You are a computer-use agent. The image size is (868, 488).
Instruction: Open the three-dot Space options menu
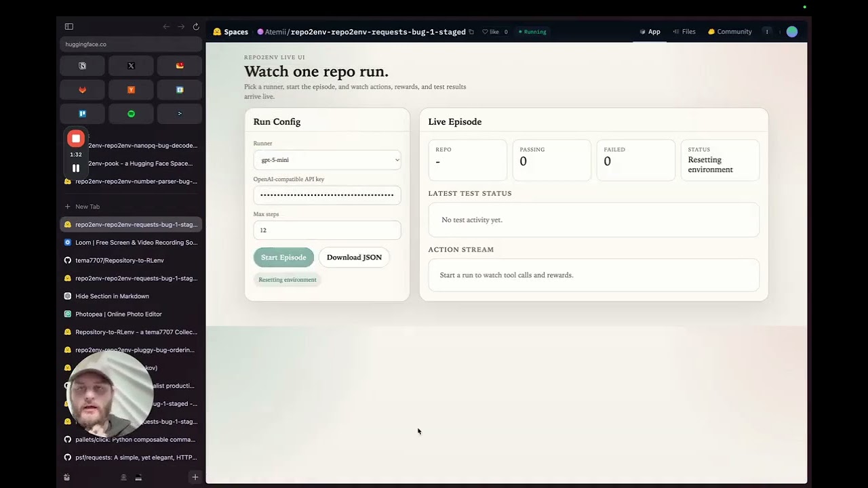[x=767, y=32]
